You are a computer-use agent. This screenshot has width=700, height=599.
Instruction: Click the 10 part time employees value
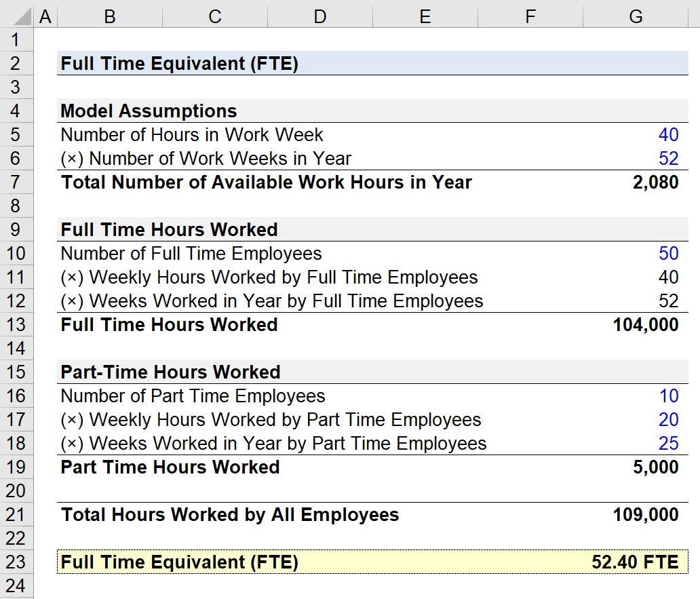(x=636, y=396)
